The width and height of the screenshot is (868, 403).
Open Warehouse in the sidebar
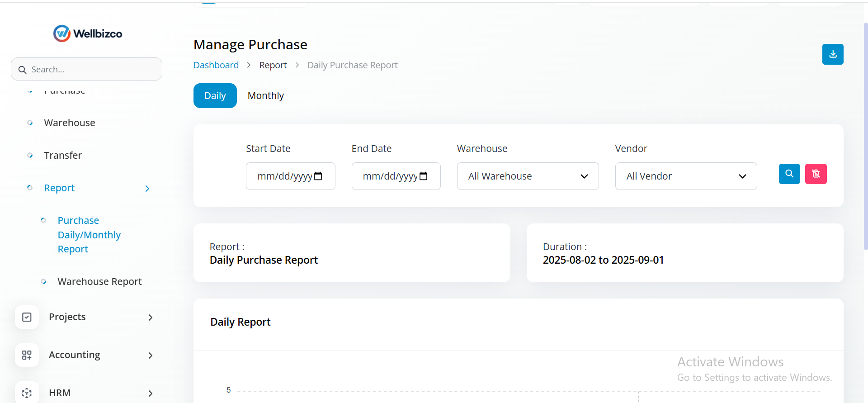[x=70, y=123]
